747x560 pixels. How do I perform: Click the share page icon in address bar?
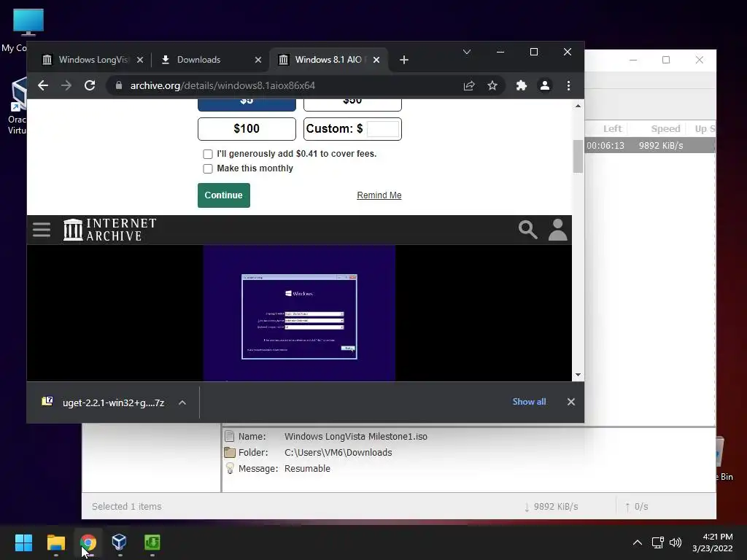tap(469, 86)
